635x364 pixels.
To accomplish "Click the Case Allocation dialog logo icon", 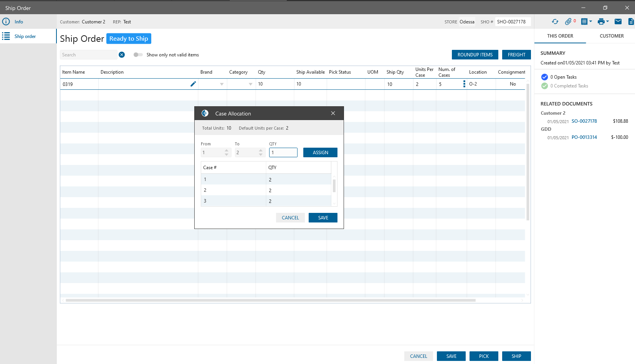I will click(x=205, y=113).
